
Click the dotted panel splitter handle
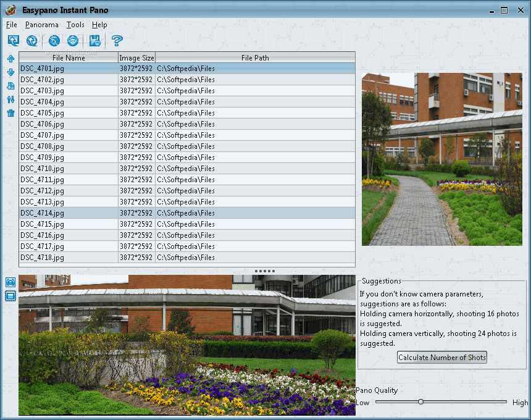click(x=265, y=271)
